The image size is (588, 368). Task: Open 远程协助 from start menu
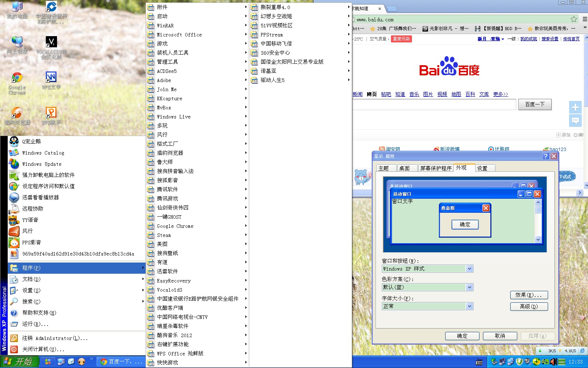pos(76,209)
